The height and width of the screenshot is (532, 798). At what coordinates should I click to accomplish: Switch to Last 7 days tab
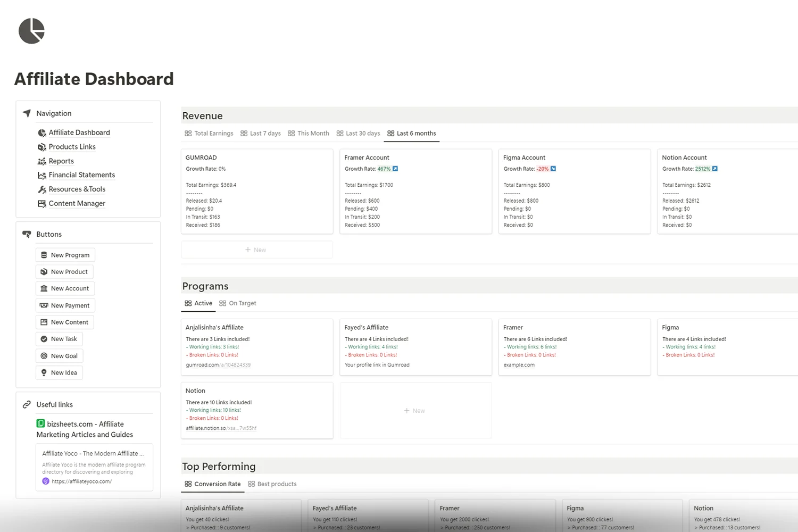point(261,134)
